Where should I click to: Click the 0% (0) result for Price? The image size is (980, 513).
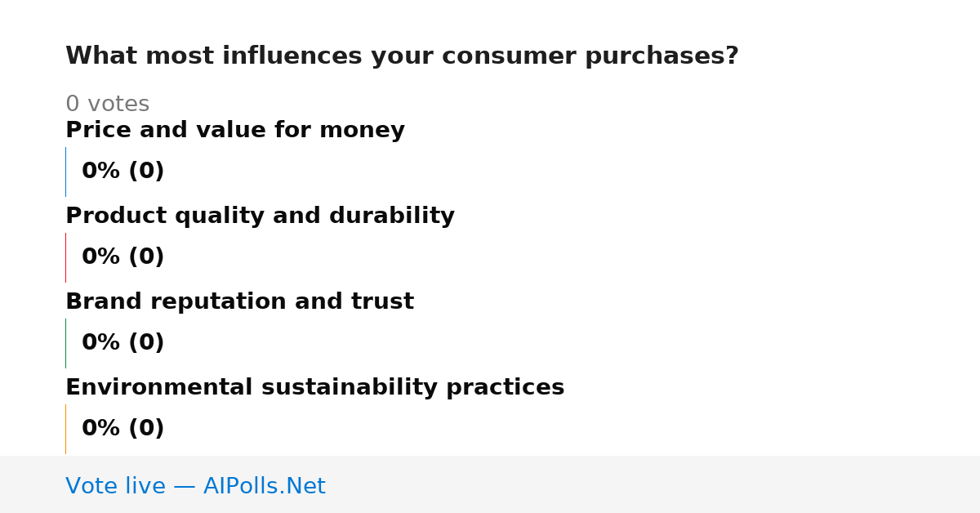[x=123, y=172]
